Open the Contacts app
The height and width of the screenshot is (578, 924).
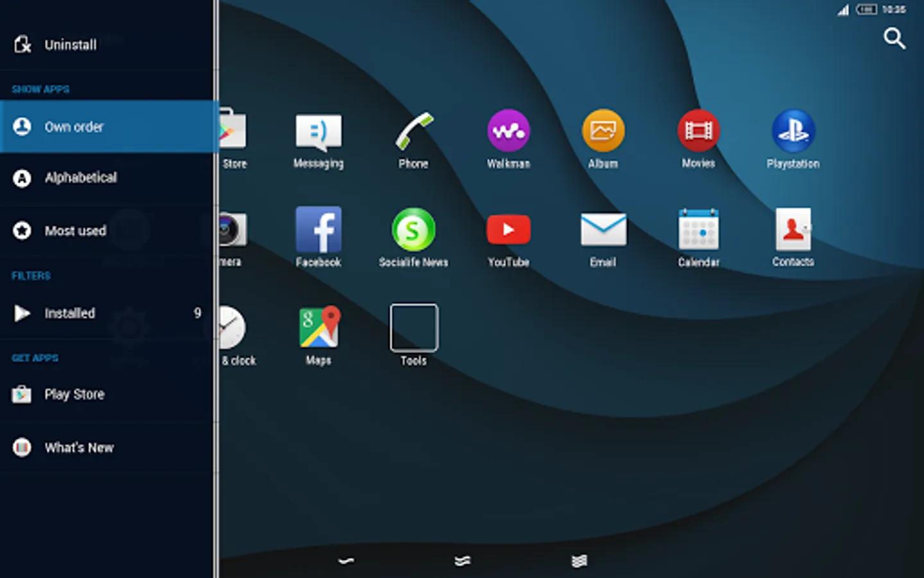pos(793,238)
